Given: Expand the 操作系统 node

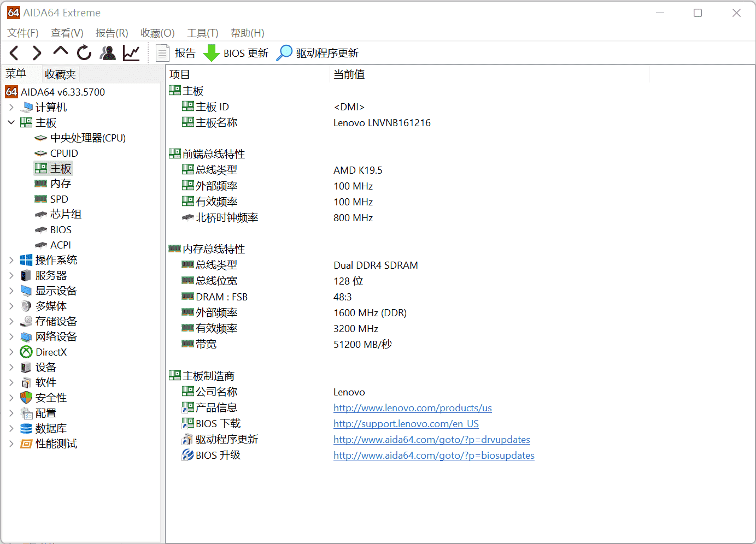Looking at the screenshot, I should coord(11,260).
